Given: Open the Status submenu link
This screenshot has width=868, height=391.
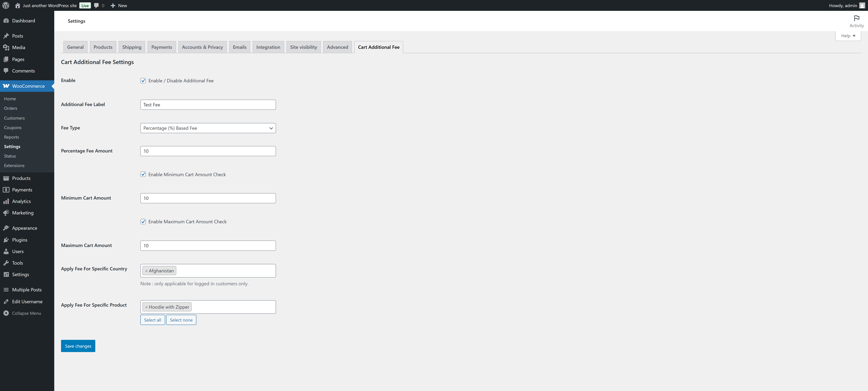Looking at the screenshot, I should coord(10,156).
